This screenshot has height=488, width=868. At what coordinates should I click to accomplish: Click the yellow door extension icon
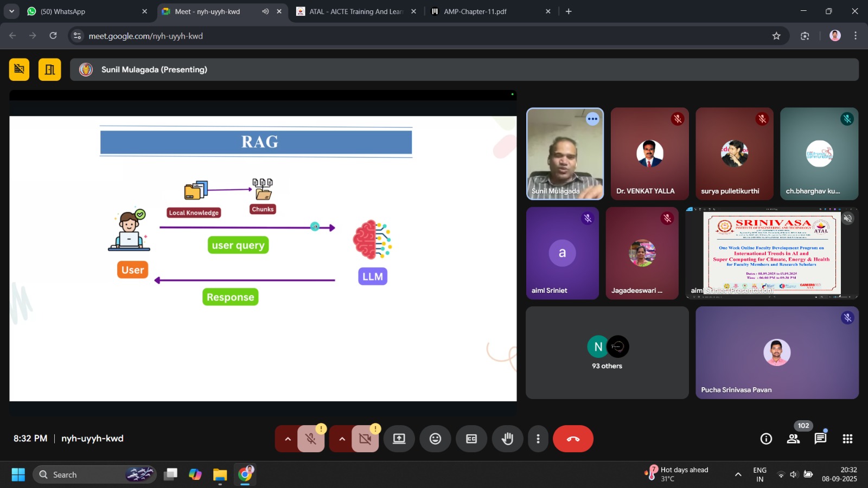point(49,69)
